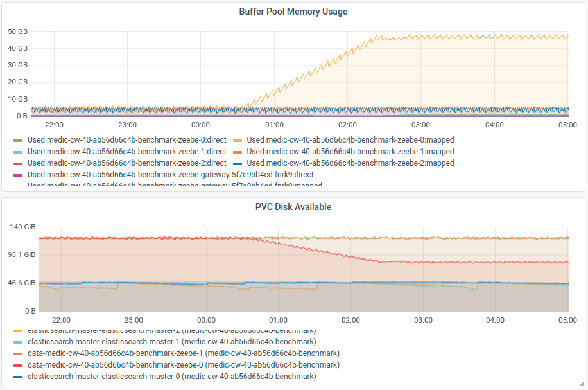This screenshot has height=390, width=588.
Task: Click 03:00 on the Buffer Pool time axis
Action: tap(420, 125)
